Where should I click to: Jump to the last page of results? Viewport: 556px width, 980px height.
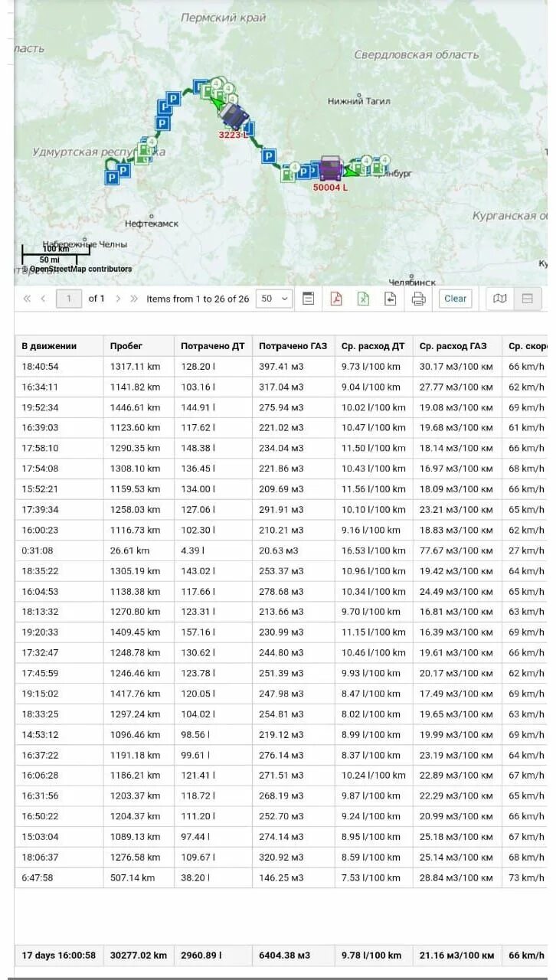pyautogui.click(x=134, y=299)
